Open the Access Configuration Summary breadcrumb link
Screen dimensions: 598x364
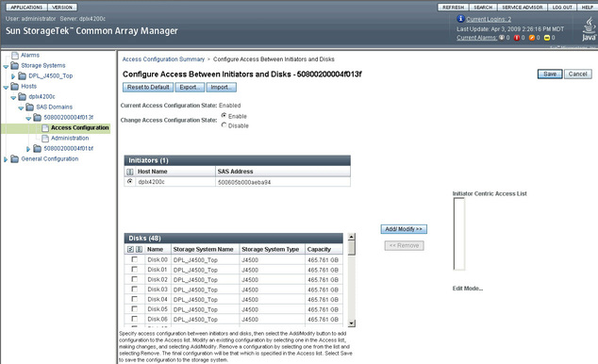(x=163, y=59)
